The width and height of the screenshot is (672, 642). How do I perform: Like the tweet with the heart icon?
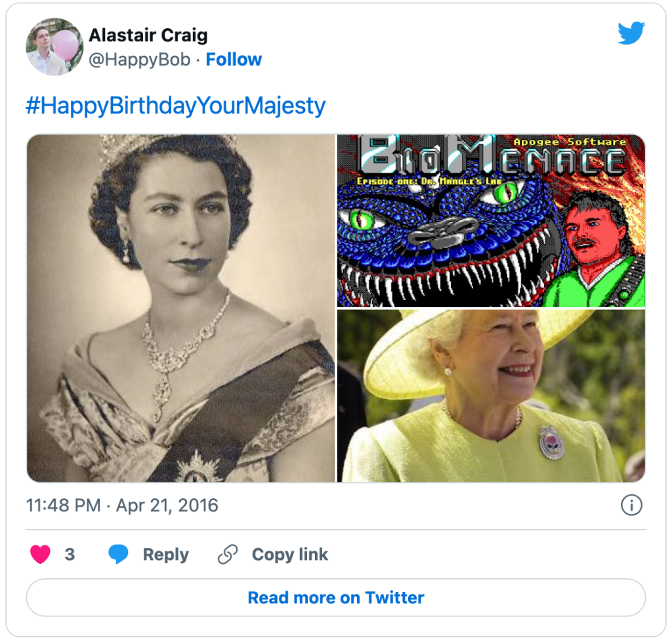(40, 555)
